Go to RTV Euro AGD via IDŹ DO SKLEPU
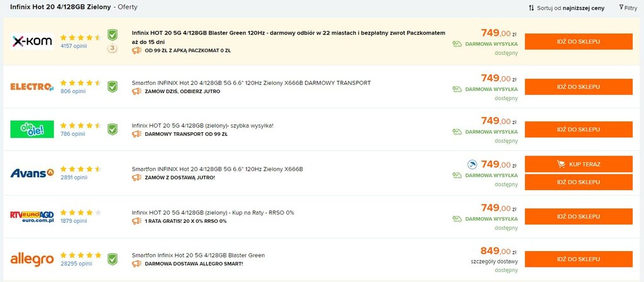644x282 pixels. tap(579, 217)
